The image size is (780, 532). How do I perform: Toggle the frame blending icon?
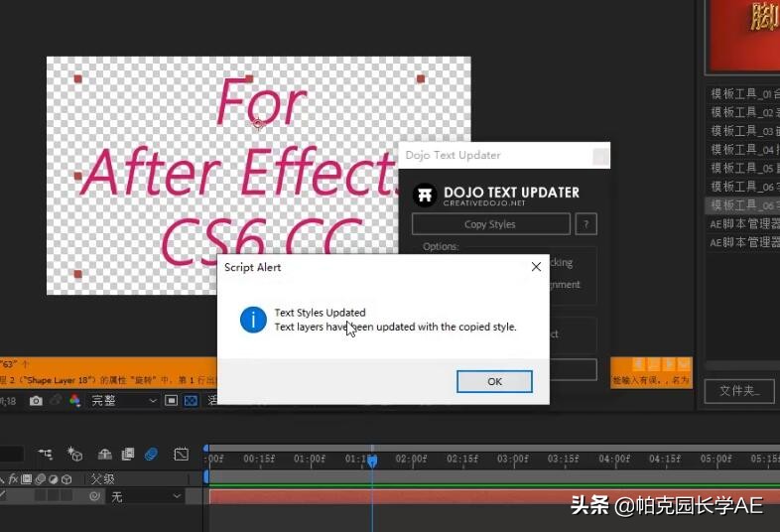coord(128,454)
